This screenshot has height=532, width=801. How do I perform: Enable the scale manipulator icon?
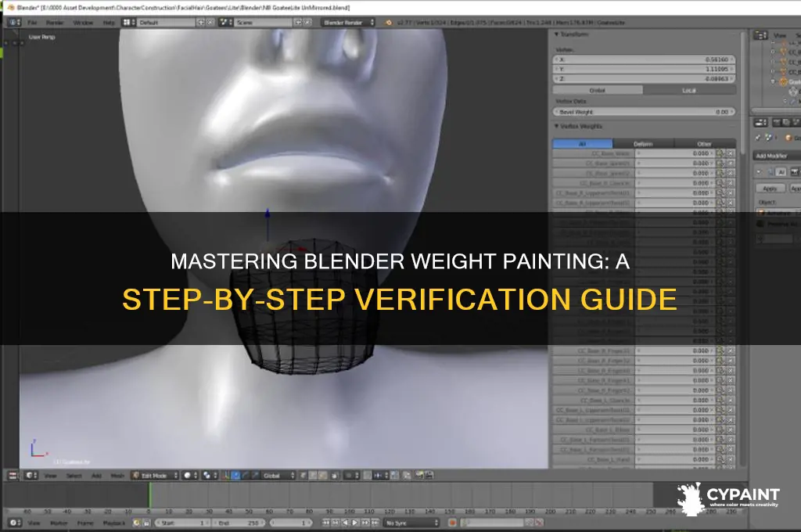pos(254,476)
